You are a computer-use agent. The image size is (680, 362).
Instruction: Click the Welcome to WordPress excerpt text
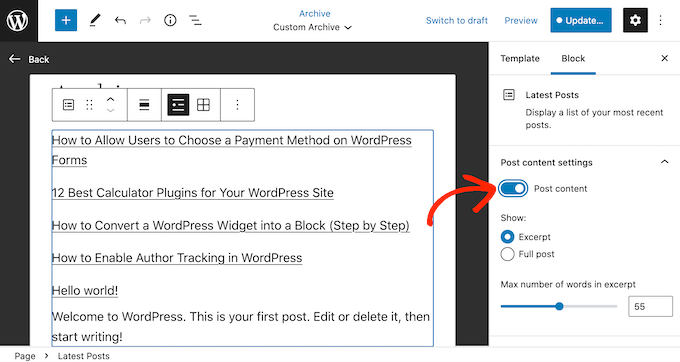(x=241, y=326)
